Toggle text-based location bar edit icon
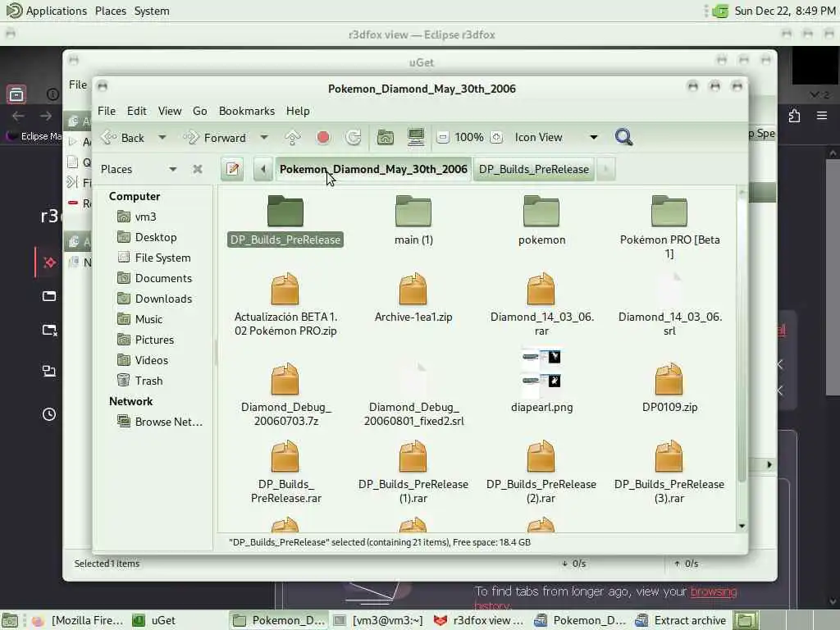Screen dimensions: 840x630 coord(232,169)
